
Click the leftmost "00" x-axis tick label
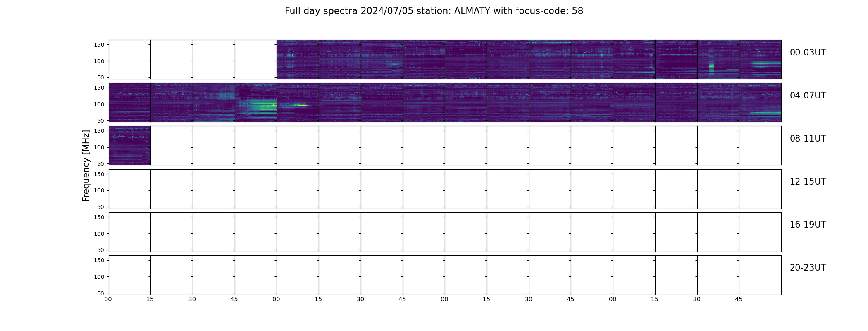(108, 299)
